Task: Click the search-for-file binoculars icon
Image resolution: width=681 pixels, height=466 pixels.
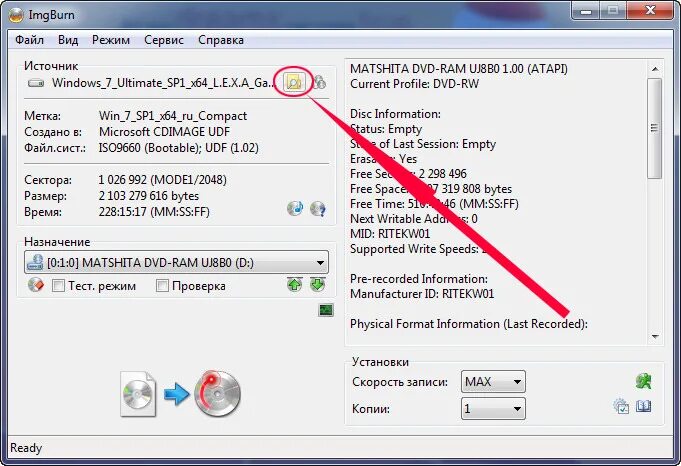Action: (x=320, y=82)
